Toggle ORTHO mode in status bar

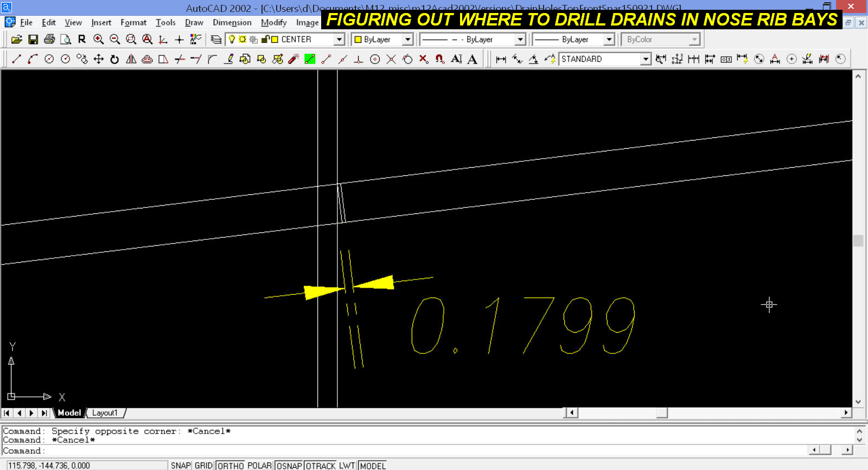click(231, 466)
